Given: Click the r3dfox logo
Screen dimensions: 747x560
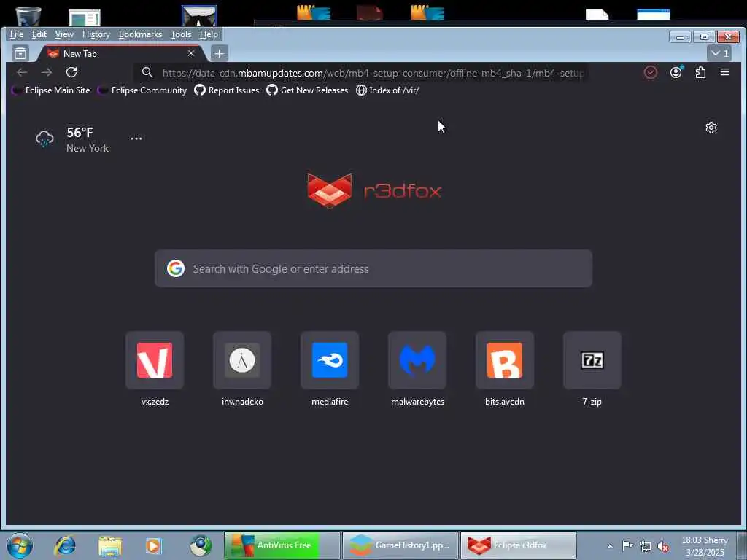Looking at the screenshot, I should pos(374,190).
